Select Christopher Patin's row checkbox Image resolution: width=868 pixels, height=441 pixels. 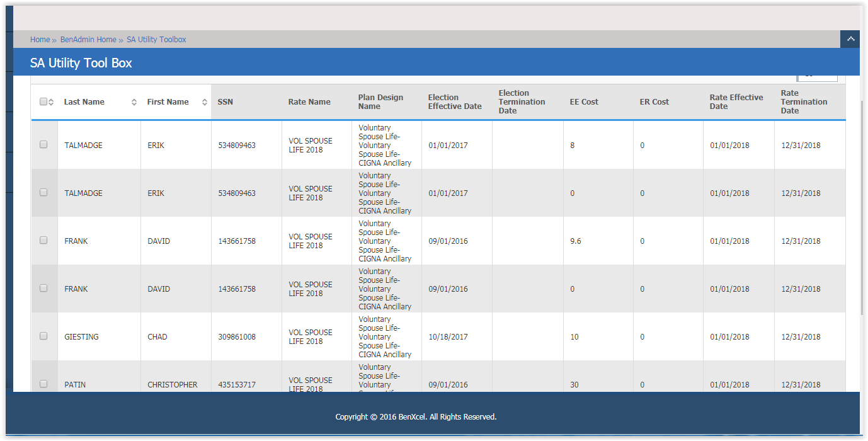coord(43,384)
